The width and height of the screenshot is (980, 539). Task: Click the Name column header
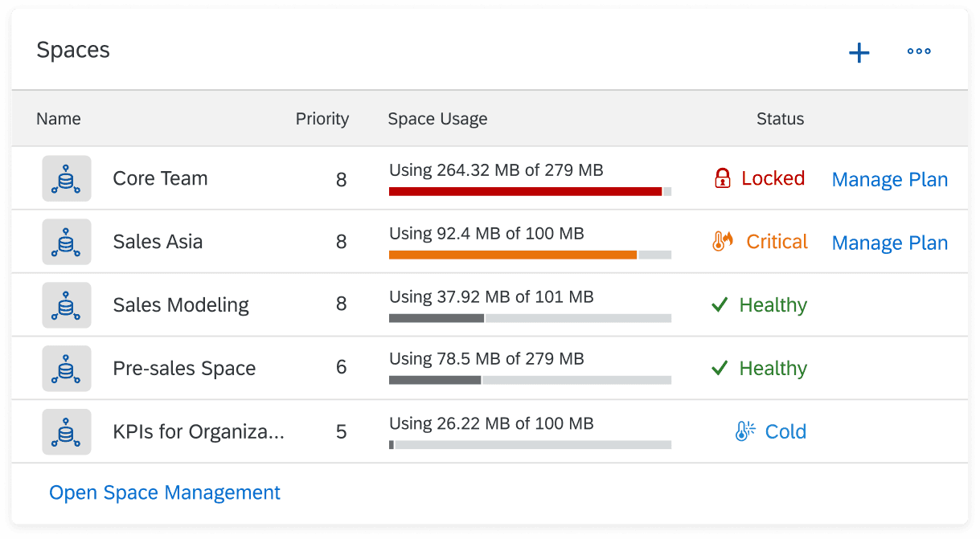(x=59, y=119)
